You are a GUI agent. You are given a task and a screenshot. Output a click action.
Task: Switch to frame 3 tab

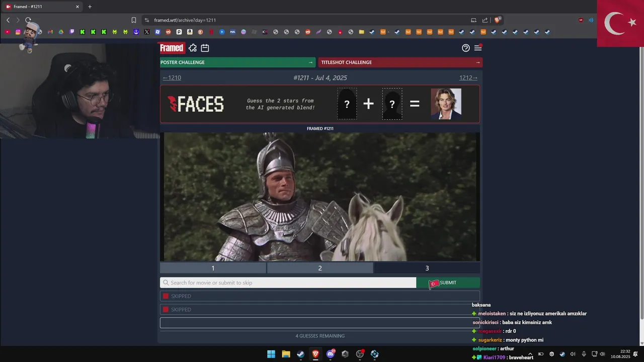[427, 268]
